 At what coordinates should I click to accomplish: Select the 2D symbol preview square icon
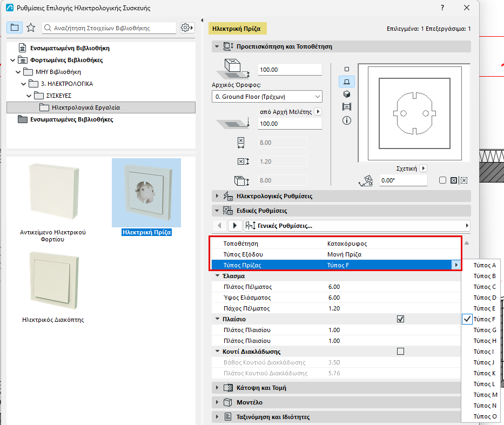346,69
